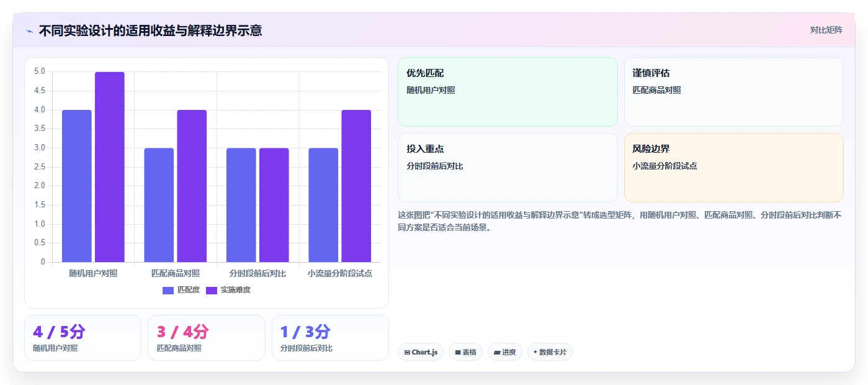This screenshot has width=868, height=385.
Task: Click the lightning icon beside the title
Action: [x=29, y=30]
